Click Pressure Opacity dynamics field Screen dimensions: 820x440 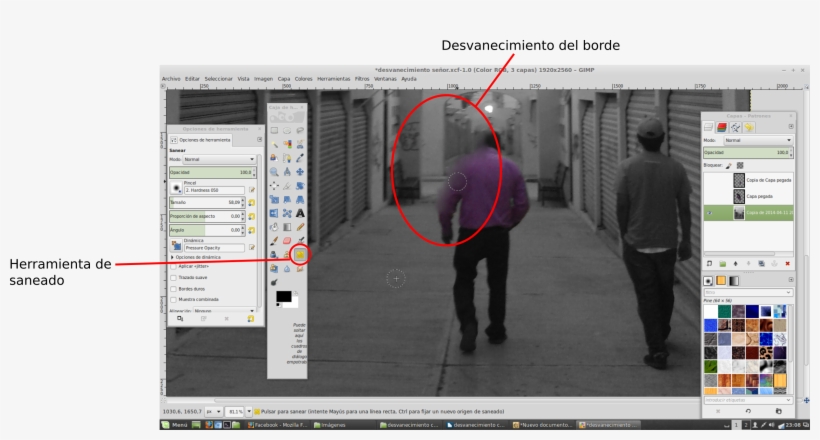pyautogui.click(x=214, y=248)
